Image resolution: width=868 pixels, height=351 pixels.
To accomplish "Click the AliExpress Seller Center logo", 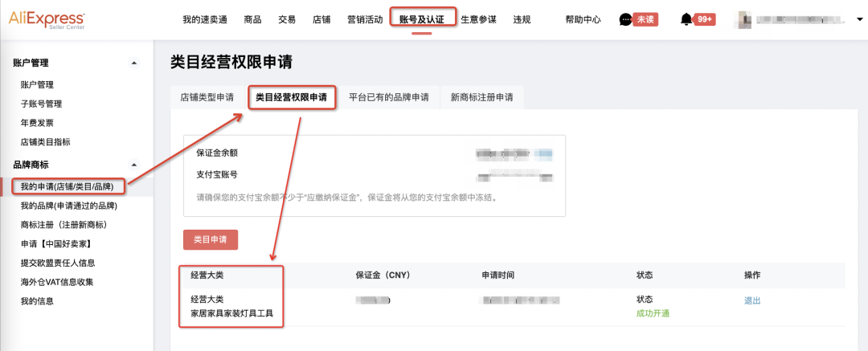I will pyautogui.click(x=47, y=19).
